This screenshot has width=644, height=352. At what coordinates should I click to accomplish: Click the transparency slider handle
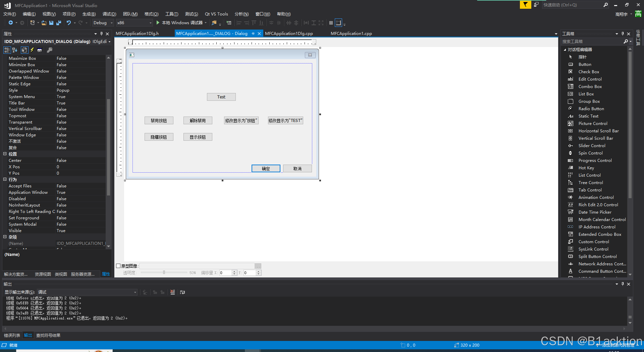point(164,272)
